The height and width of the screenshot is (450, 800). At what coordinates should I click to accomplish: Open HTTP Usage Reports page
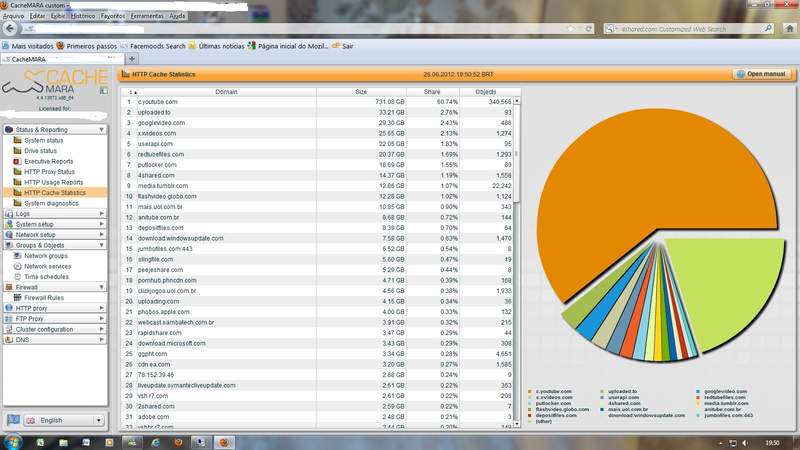pos(54,182)
